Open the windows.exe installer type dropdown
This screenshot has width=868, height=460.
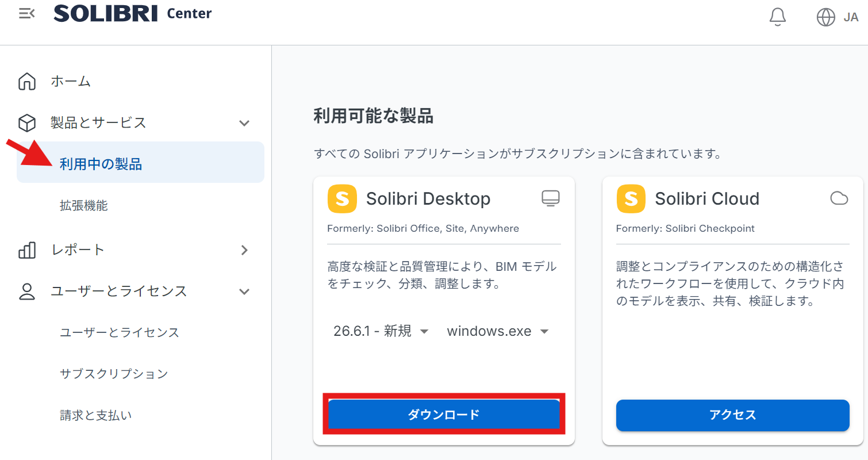[x=498, y=331]
